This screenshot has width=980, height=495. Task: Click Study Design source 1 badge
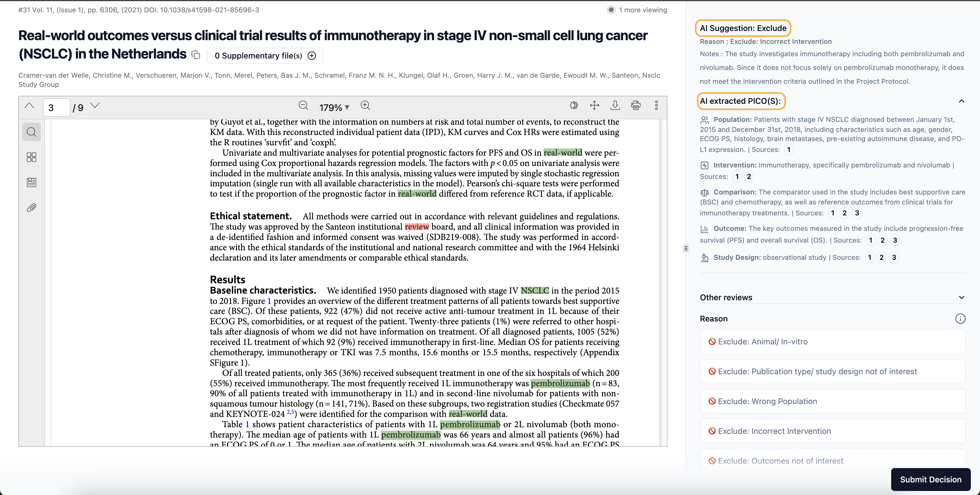coord(869,258)
